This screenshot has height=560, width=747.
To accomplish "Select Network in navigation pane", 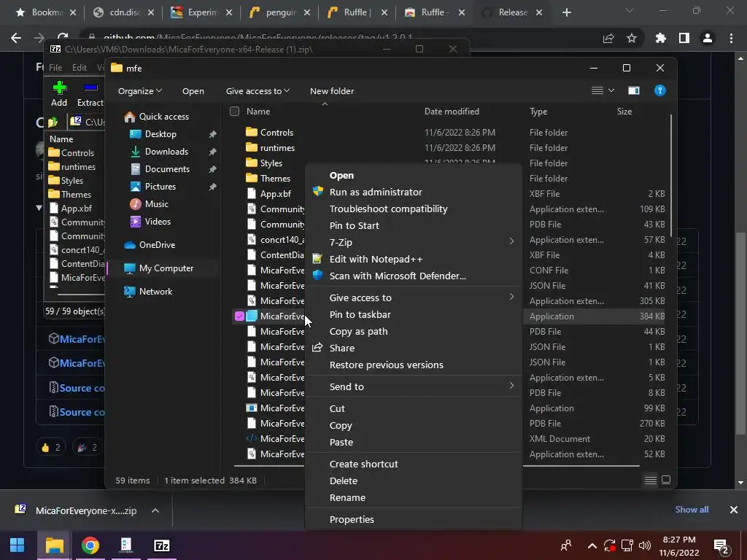I will (x=148, y=292).
